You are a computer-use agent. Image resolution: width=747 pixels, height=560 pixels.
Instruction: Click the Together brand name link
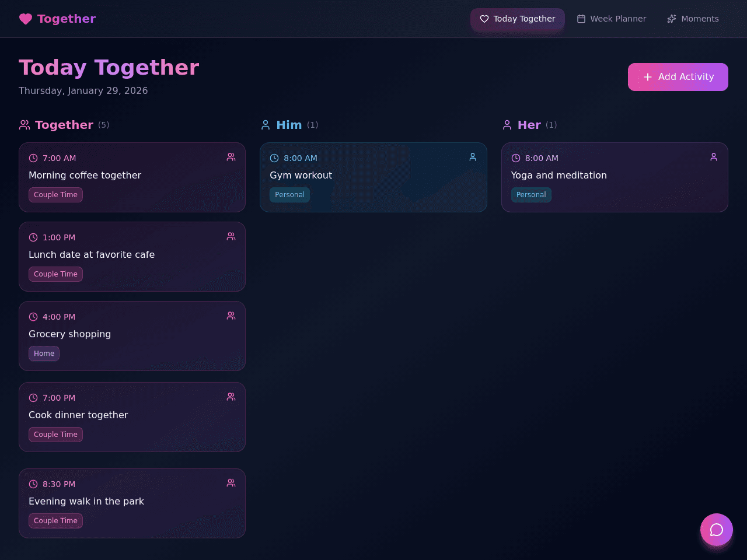click(67, 19)
